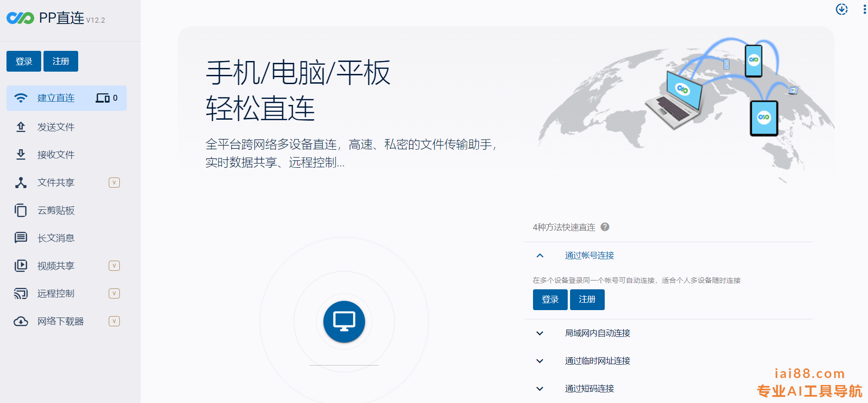Open the 长文消息 menu item
The height and width of the screenshot is (403, 868).
67,238
